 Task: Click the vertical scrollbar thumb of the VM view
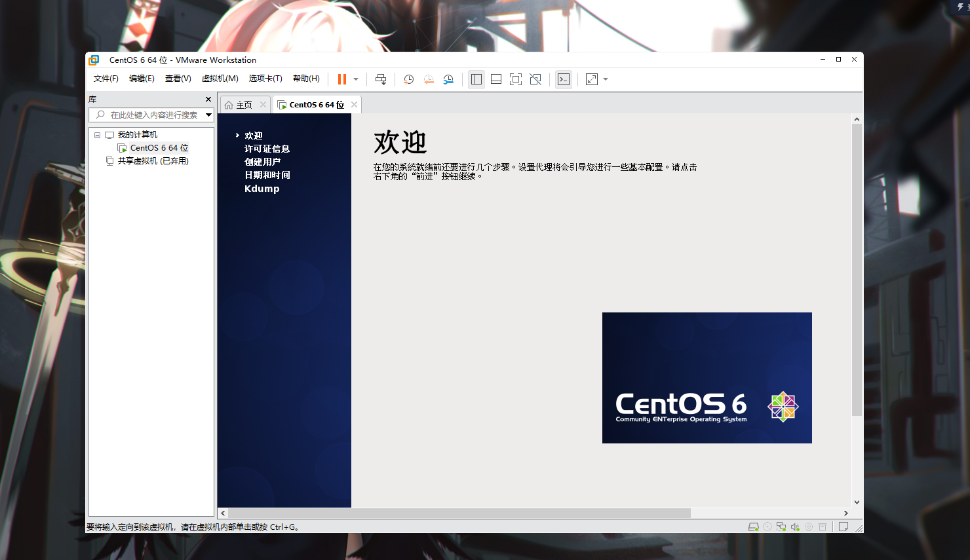pyautogui.click(x=857, y=270)
